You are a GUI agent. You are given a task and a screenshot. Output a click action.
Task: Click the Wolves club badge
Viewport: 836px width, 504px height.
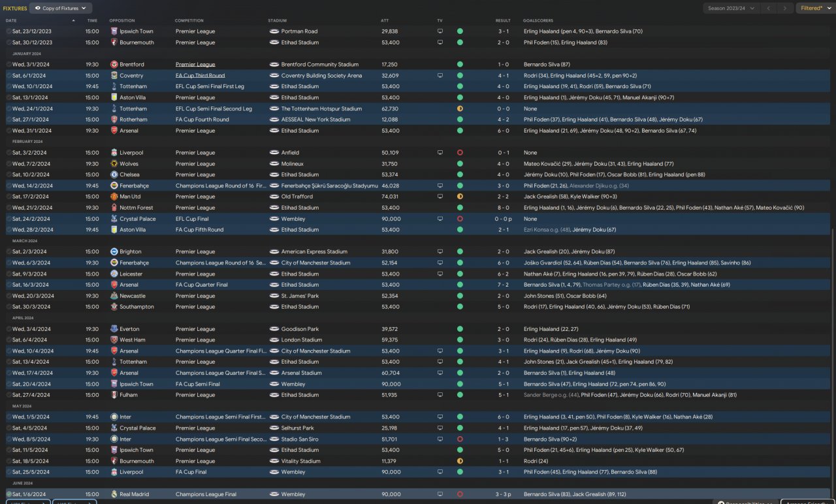click(114, 164)
